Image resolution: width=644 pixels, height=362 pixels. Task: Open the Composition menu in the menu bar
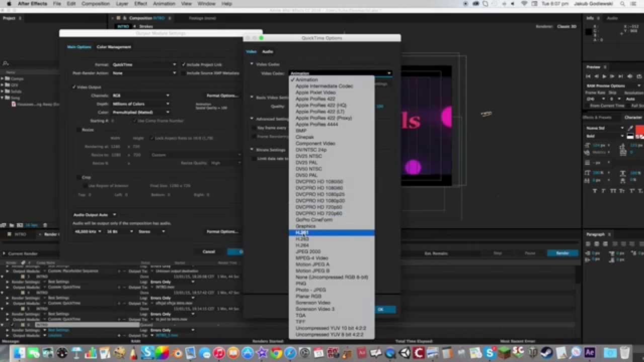tap(96, 4)
